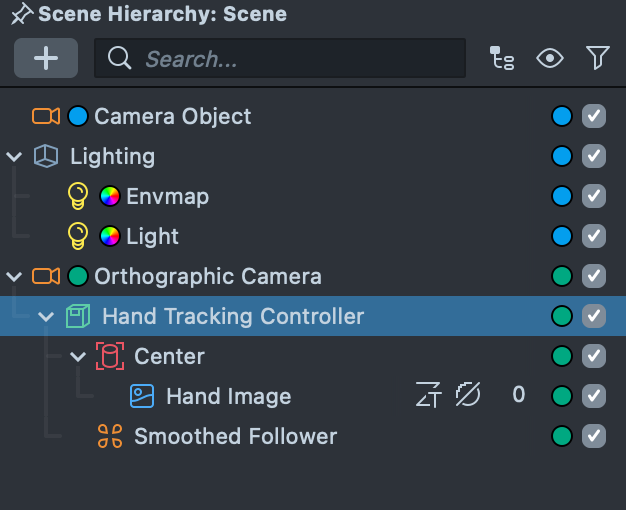Screen dimensions: 626x510
Task: Collapse the Orthographic Camera tree
Action: [14, 276]
